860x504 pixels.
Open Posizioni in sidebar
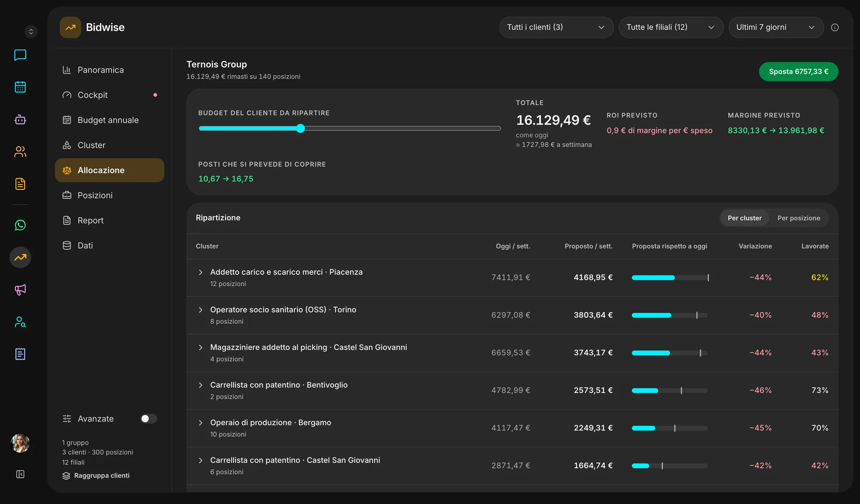tap(109, 195)
